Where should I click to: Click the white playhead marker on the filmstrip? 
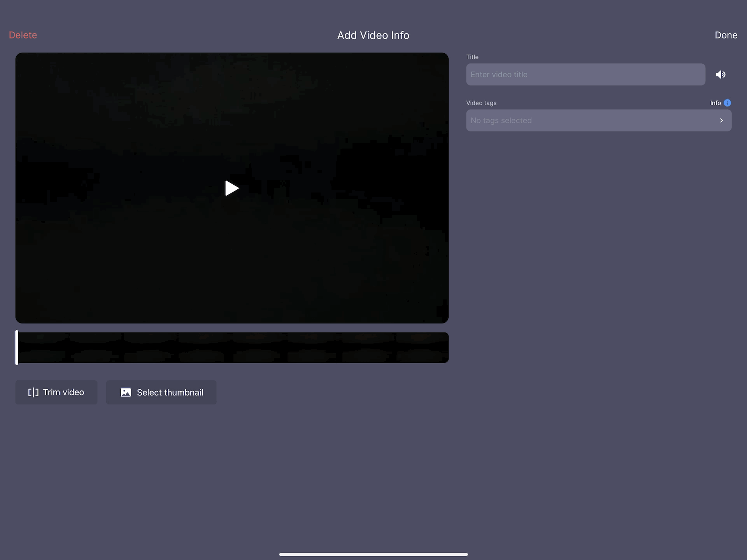[x=17, y=347]
